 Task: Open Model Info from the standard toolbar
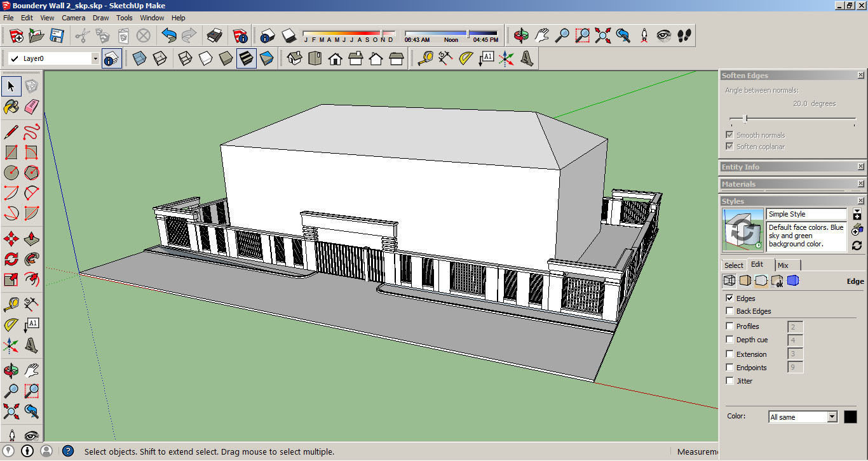240,36
